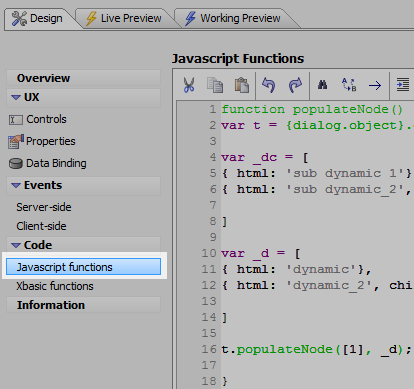Click the Data Binding database icon

coord(16,163)
